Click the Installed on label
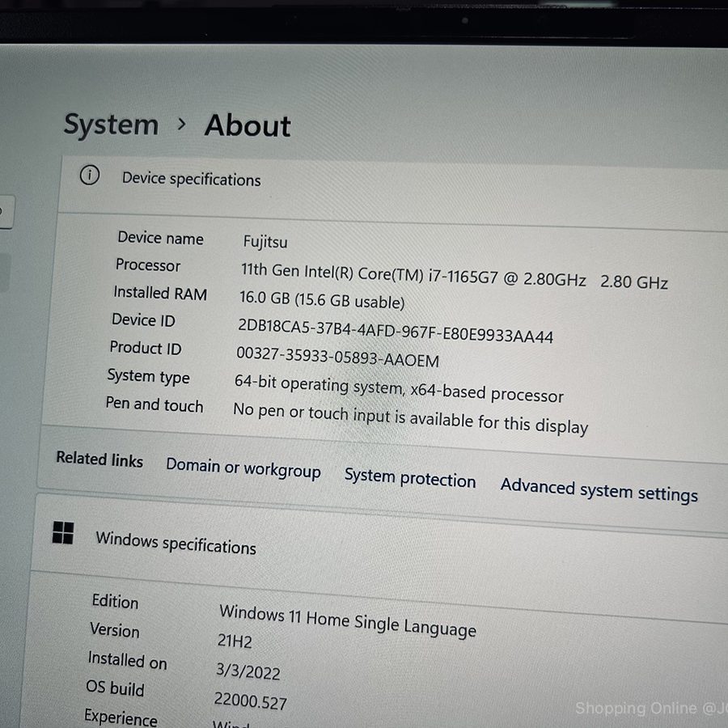Image resolution: width=728 pixels, height=728 pixels. (x=128, y=660)
